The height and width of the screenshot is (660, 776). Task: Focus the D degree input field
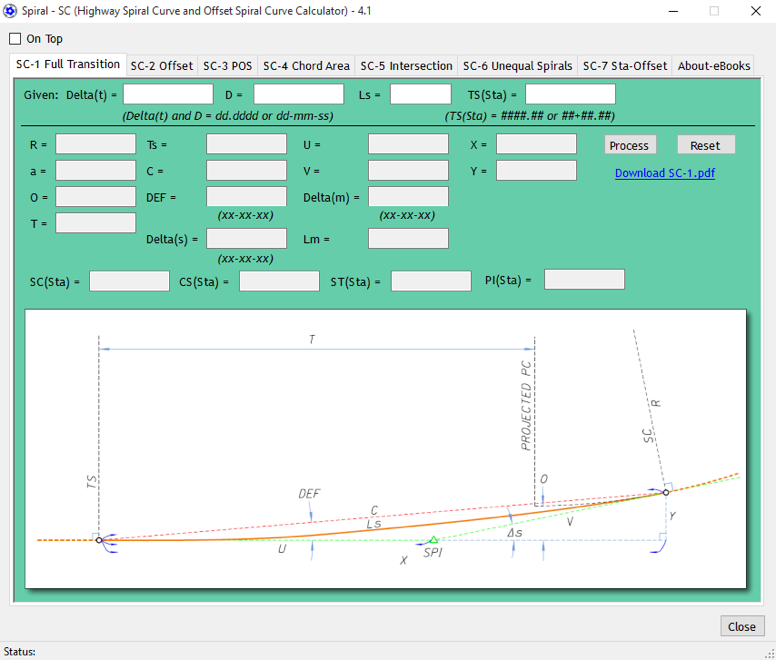coord(298,94)
